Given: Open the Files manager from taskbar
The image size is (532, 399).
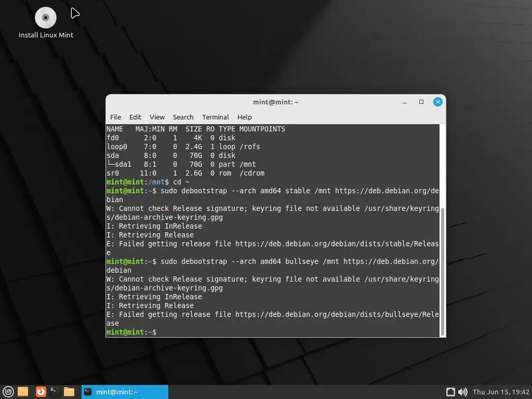Looking at the screenshot, I should click(69, 392).
